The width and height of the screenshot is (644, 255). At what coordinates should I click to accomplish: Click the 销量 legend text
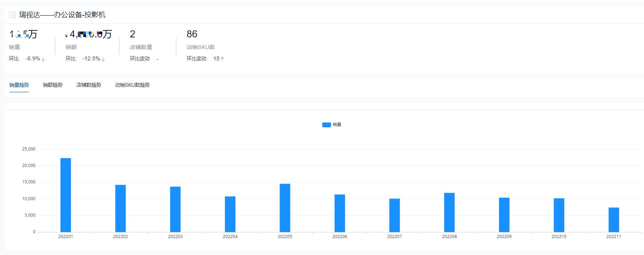coord(337,125)
